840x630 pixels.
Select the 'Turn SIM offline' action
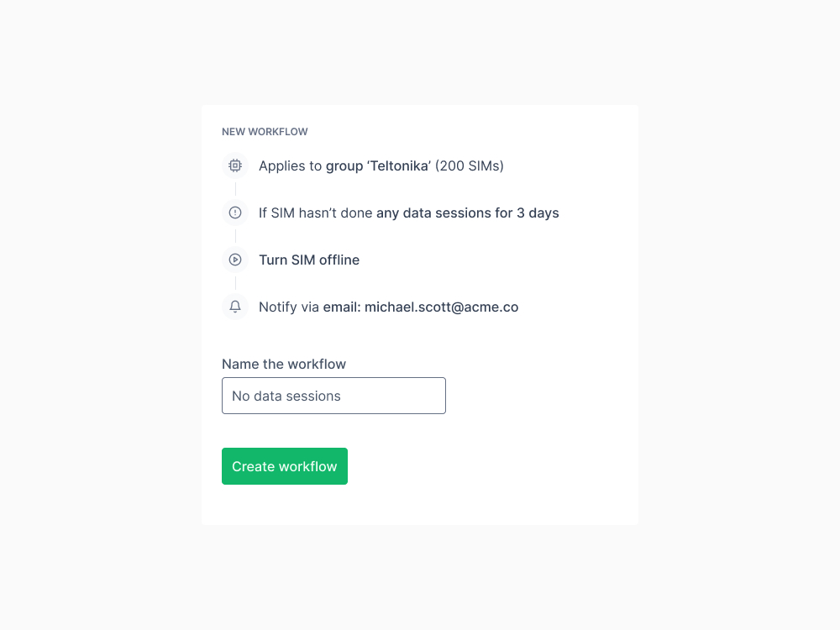click(x=309, y=260)
